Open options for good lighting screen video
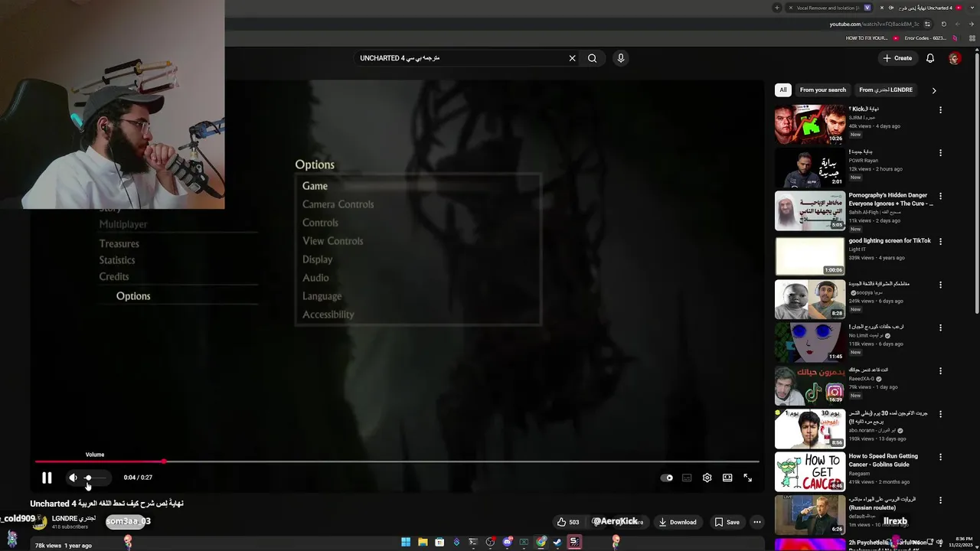 [940, 241]
